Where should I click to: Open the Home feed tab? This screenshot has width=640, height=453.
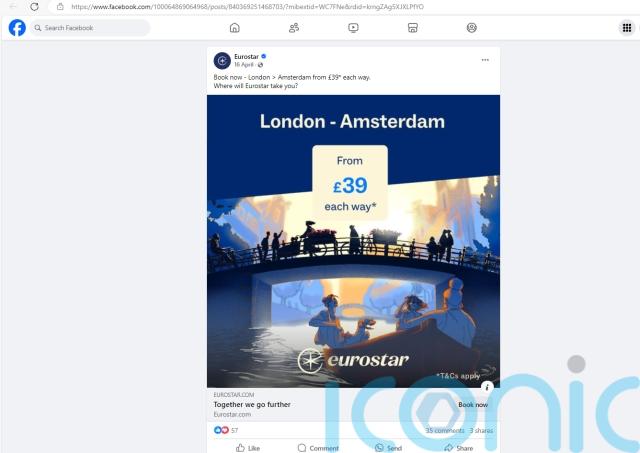(x=234, y=28)
